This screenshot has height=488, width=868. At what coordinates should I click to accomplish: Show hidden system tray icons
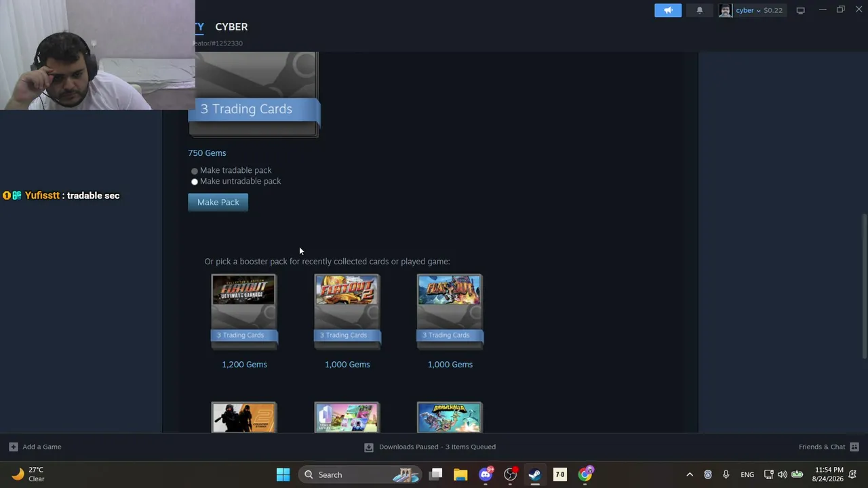click(x=690, y=474)
